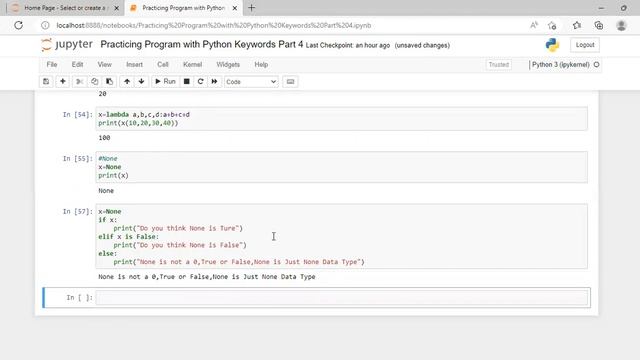Copy selected cells icon in toolbar
The width and height of the screenshot is (640, 360).
pos(94,82)
